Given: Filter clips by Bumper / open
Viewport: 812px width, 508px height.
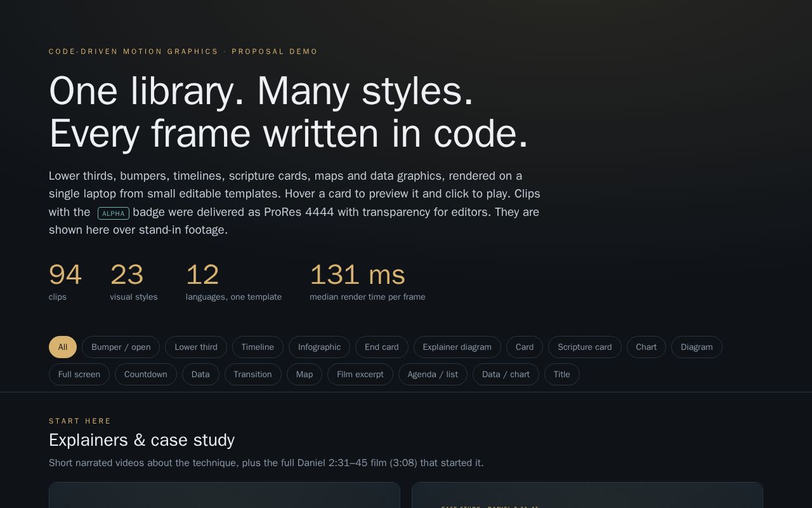Looking at the screenshot, I should pyautogui.click(x=121, y=347).
